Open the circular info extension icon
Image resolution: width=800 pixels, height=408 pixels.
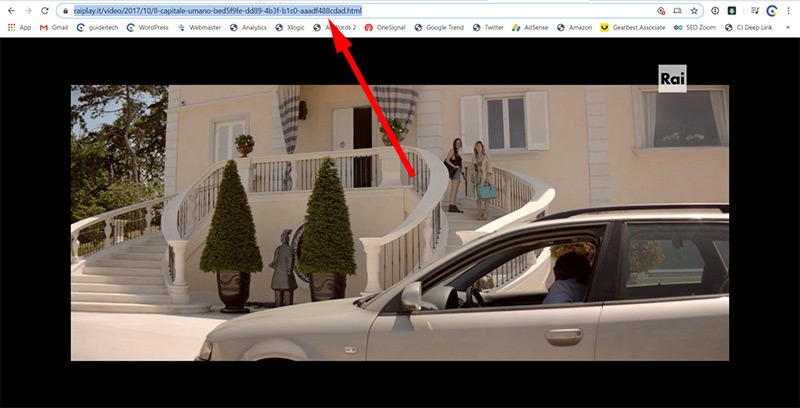[x=715, y=10]
